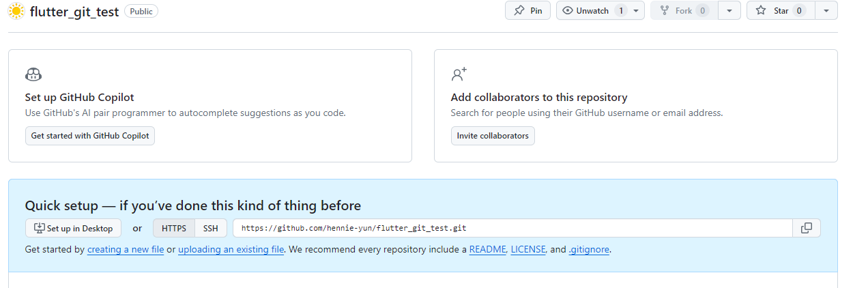Open the creating a new file link
Screen dimensions: 868x288
(126, 250)
